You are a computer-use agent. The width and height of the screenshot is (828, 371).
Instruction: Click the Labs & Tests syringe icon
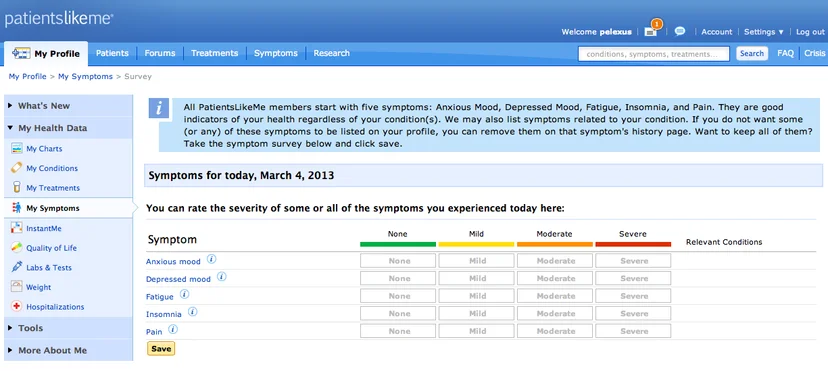tap(16, 267)
